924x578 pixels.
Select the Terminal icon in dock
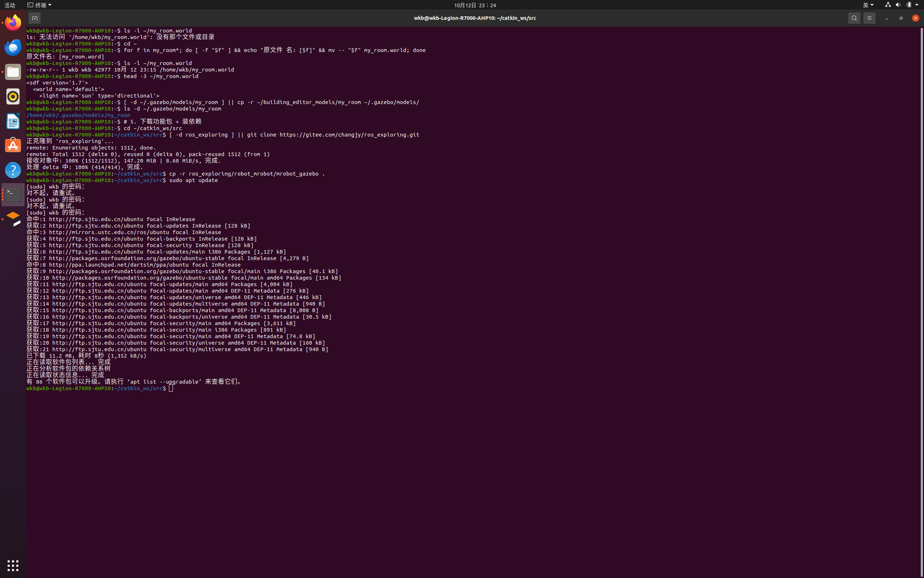(13, 195)
